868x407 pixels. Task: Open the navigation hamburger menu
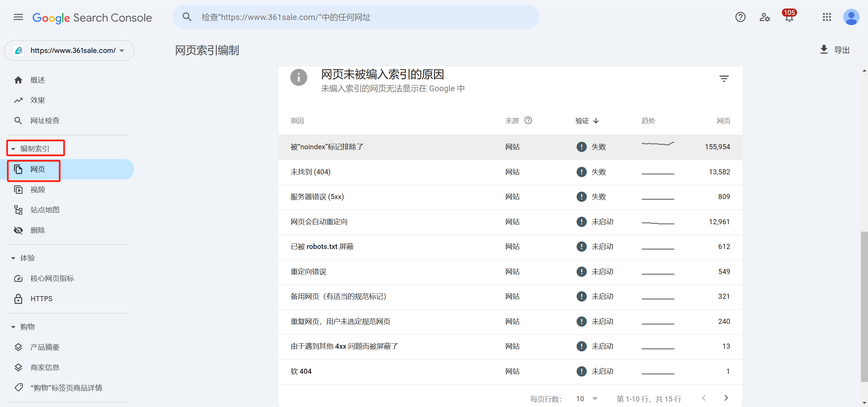[x=18, y=17]
